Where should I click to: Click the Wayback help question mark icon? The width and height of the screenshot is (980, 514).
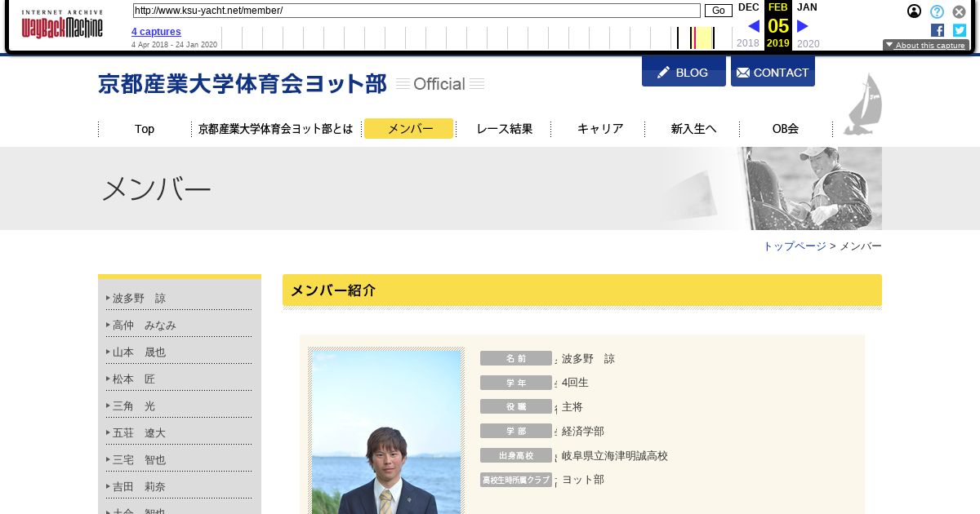pos(937,11)
